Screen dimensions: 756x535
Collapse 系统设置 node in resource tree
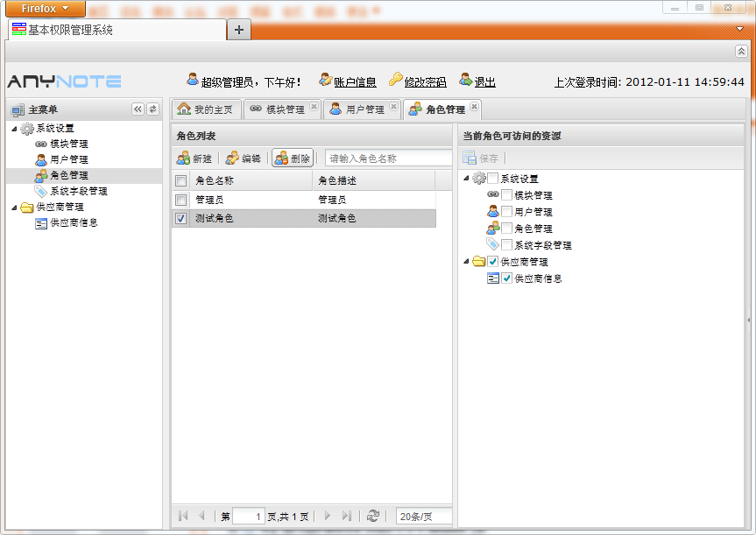(466, 178)
